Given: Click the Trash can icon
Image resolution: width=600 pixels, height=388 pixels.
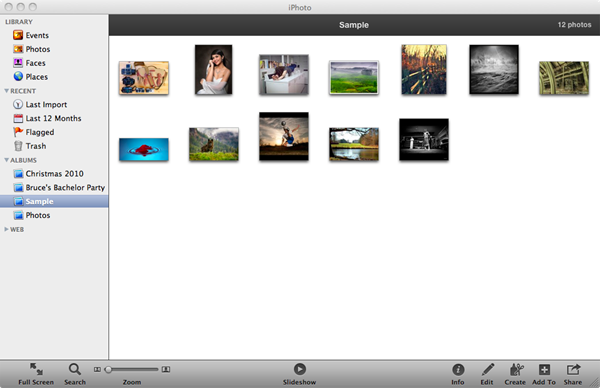Looking at the screenshot, I should tap(18, 146).
